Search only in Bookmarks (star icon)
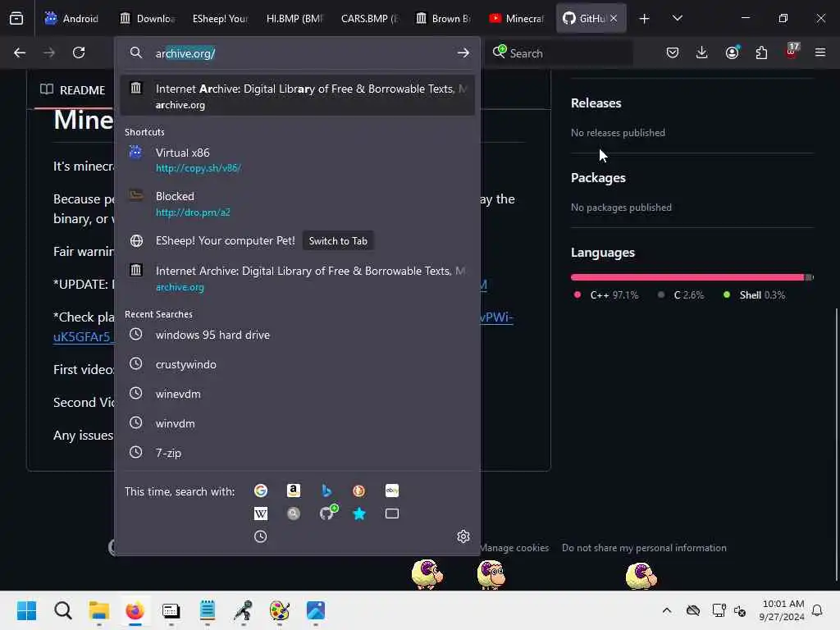 [359, 514]
